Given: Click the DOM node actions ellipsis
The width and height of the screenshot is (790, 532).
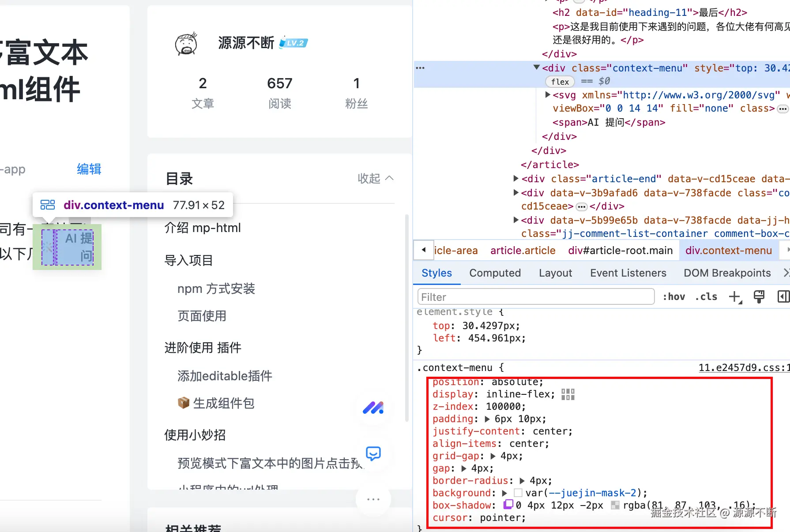Looking at the screenshot, I should pyautogui.click(x=420, y=68).
